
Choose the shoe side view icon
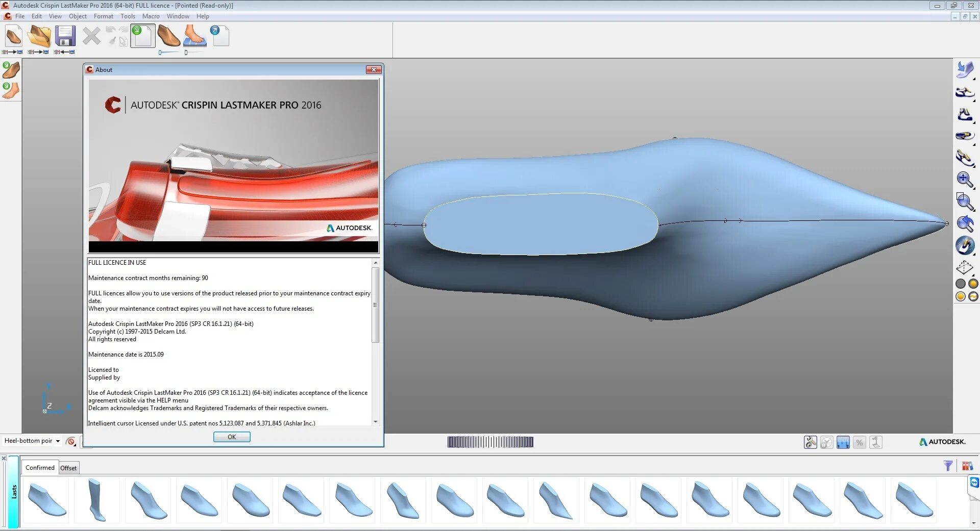point(965,92)
